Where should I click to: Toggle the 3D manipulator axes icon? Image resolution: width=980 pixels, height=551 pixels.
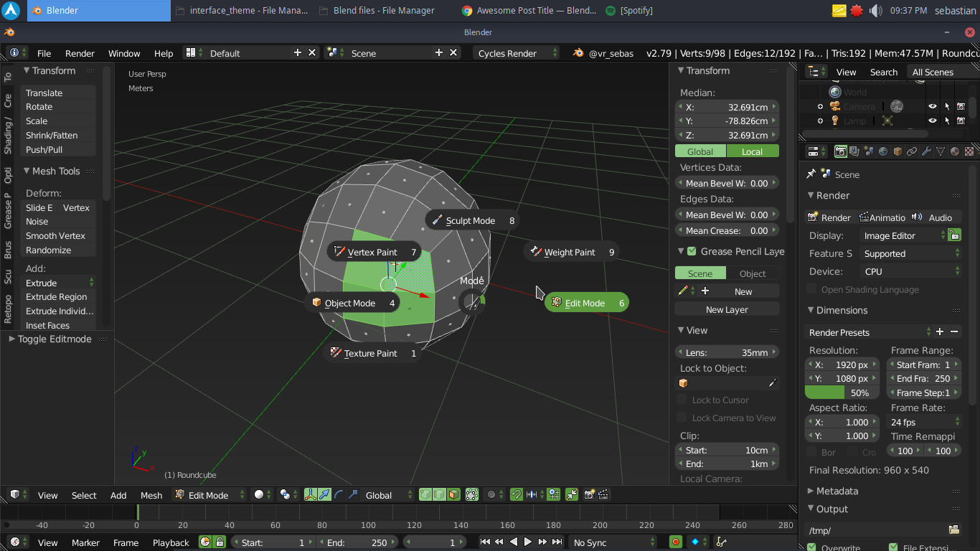pos(311,494)
